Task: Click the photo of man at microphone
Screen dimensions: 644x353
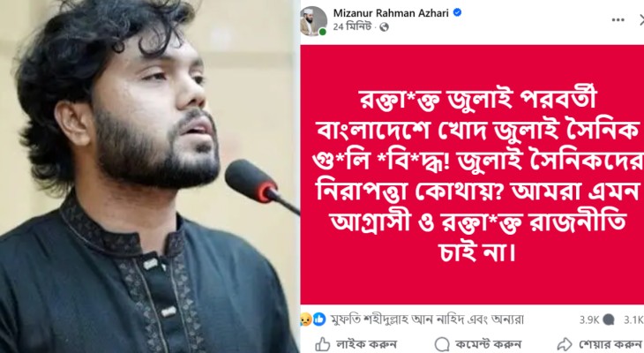Action: coord(150,176)
